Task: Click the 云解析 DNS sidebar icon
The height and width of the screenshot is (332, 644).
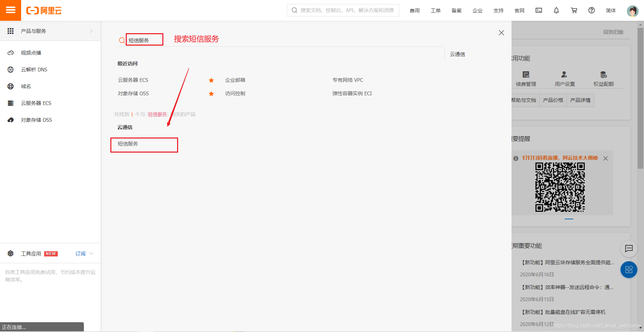Action: pyautogui.click(x=11, y=69)
